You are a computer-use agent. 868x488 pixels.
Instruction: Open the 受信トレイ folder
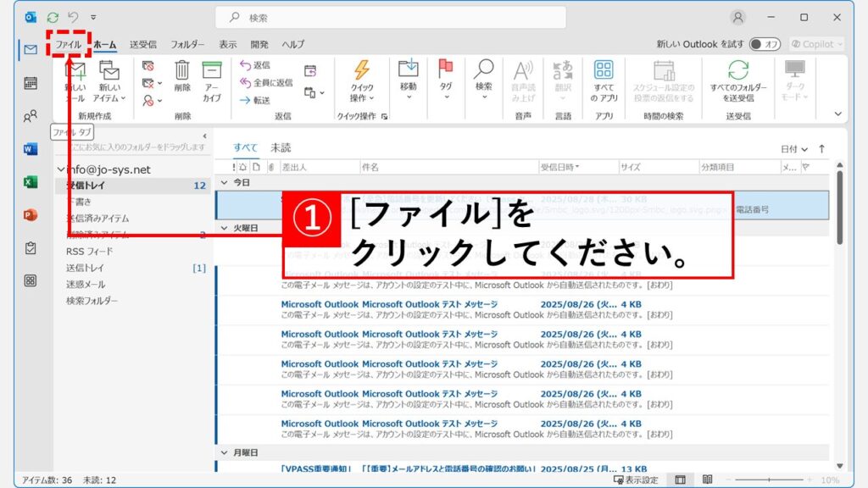pos(133,186)
